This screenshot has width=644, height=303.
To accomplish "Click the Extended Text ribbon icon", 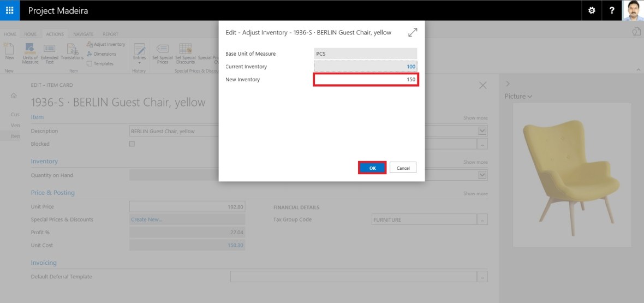I will pyautogui.click(x=49, y=54).
